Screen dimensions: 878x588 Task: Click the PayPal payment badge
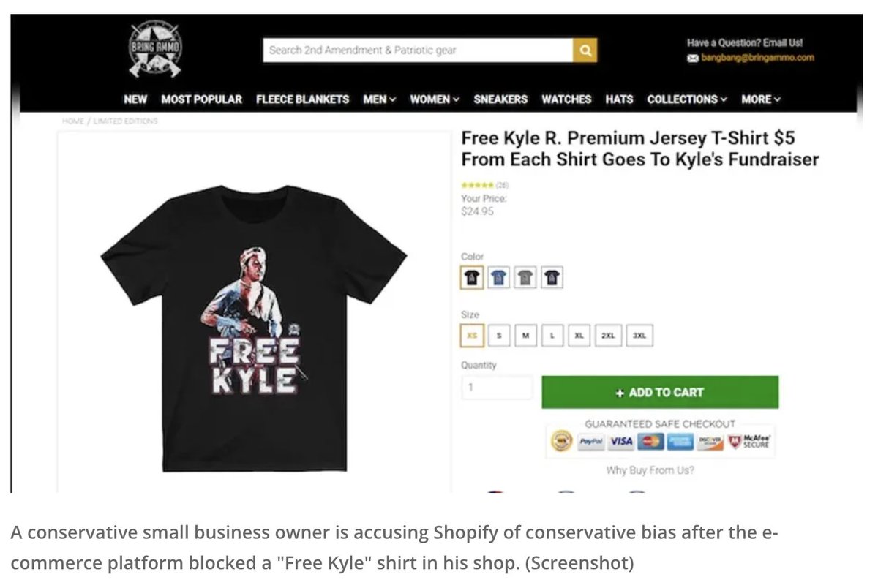(x=590, y=442)
